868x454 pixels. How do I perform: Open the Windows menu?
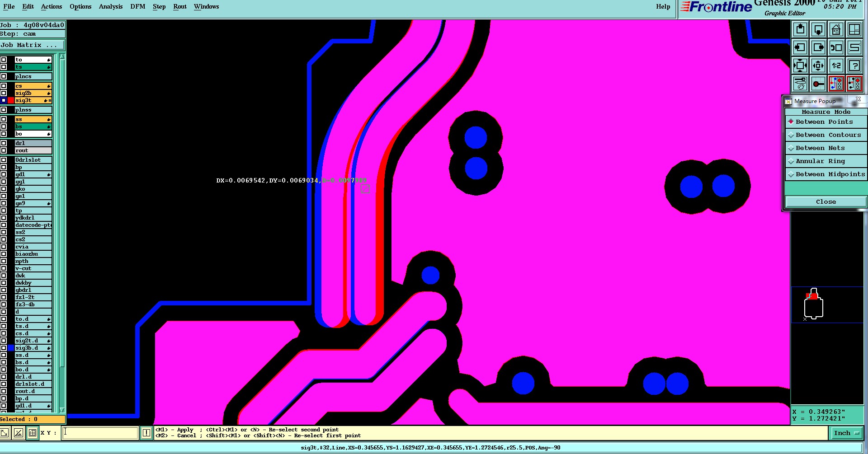click(x=206, y=6)
